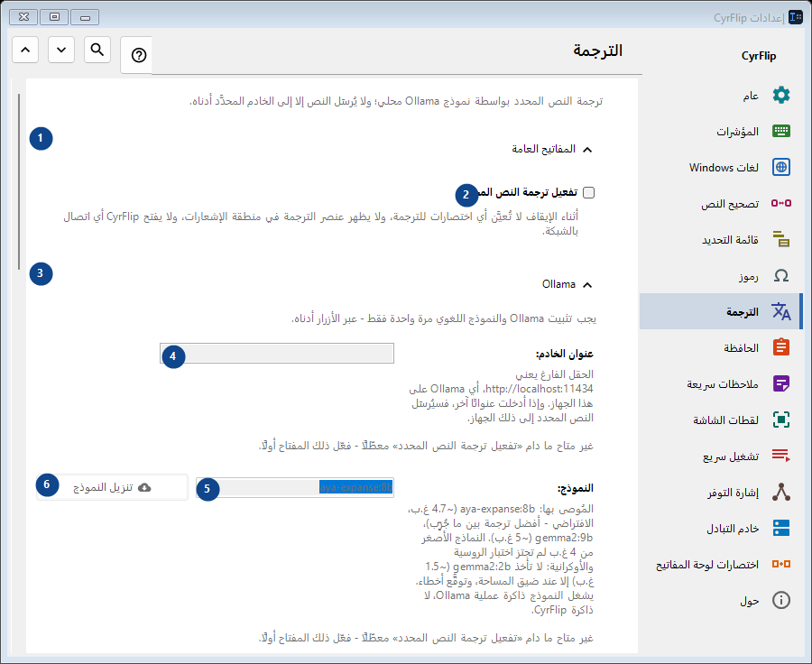Click the cloud icon on download button

(x=144, y=487)
